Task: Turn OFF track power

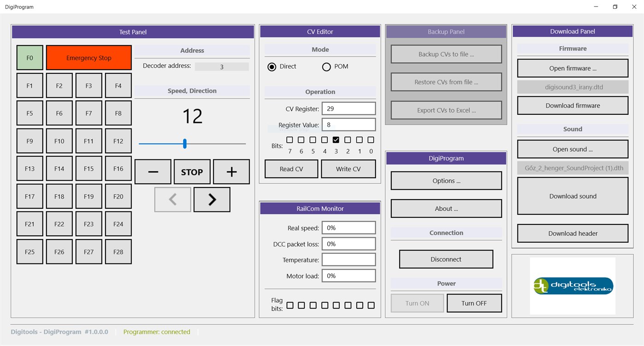Action: (x=474, y=303)
